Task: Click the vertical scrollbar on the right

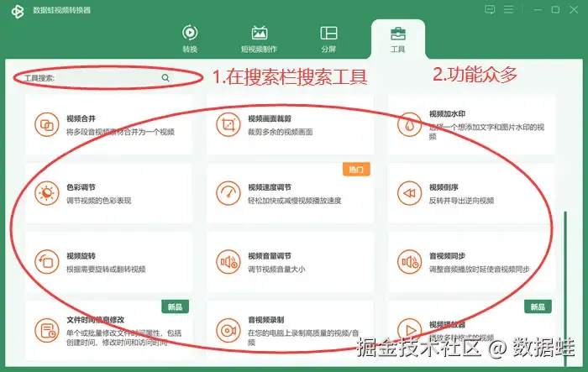Action: pos(565,289)
